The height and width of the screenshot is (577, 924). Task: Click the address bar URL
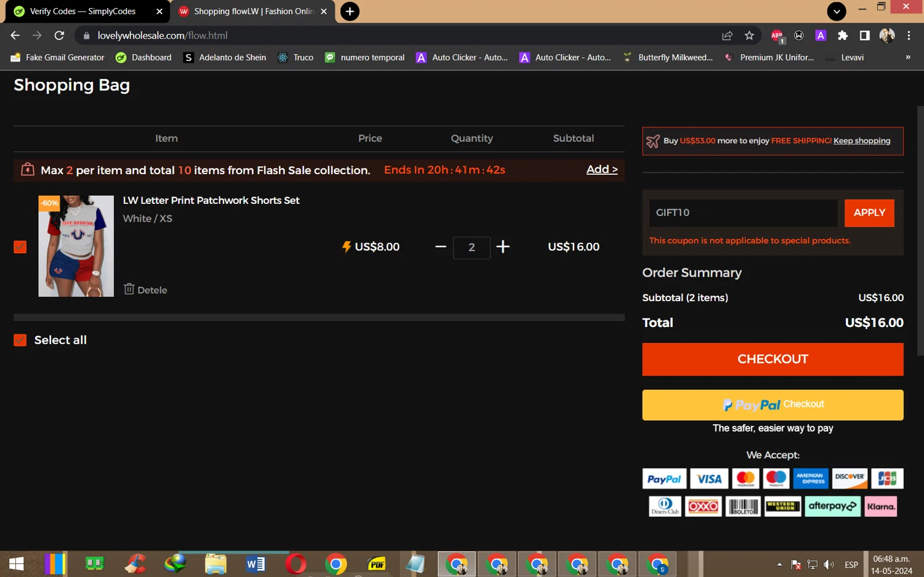[x=163, y=36]
